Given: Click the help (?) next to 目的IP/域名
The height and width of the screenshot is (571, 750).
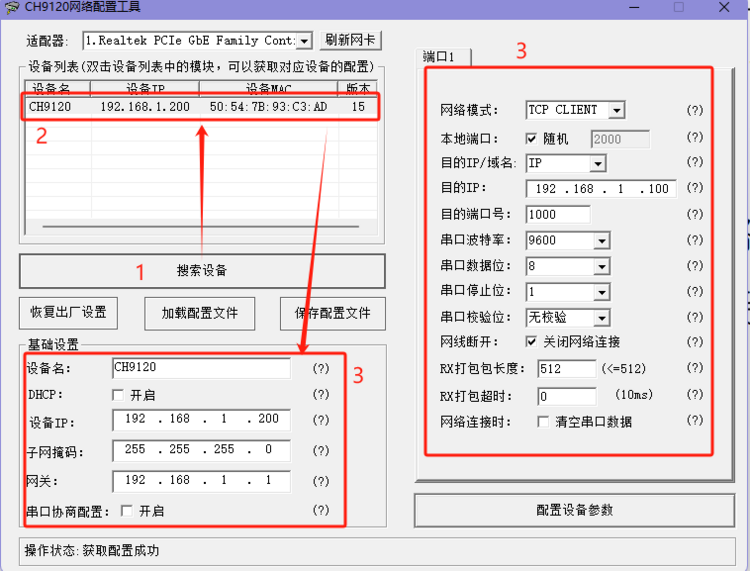Looking at the screenshot, I should click(695, 162).
